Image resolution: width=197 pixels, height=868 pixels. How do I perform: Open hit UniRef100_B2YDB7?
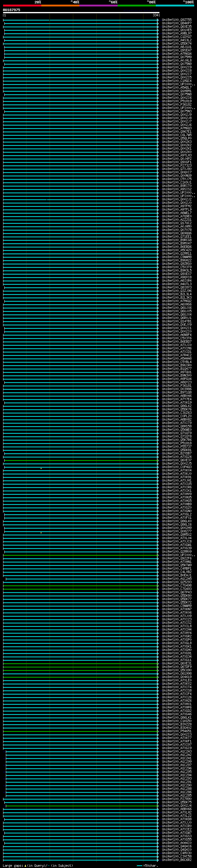pos(176,454)
